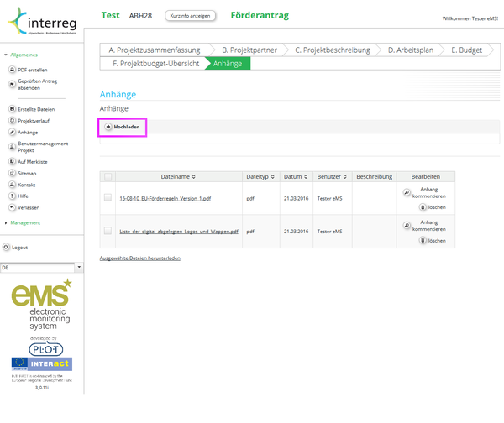Screen dimensions: 504x423
Task: Open the DE language dropdown
Action: (x=79, y=268)
